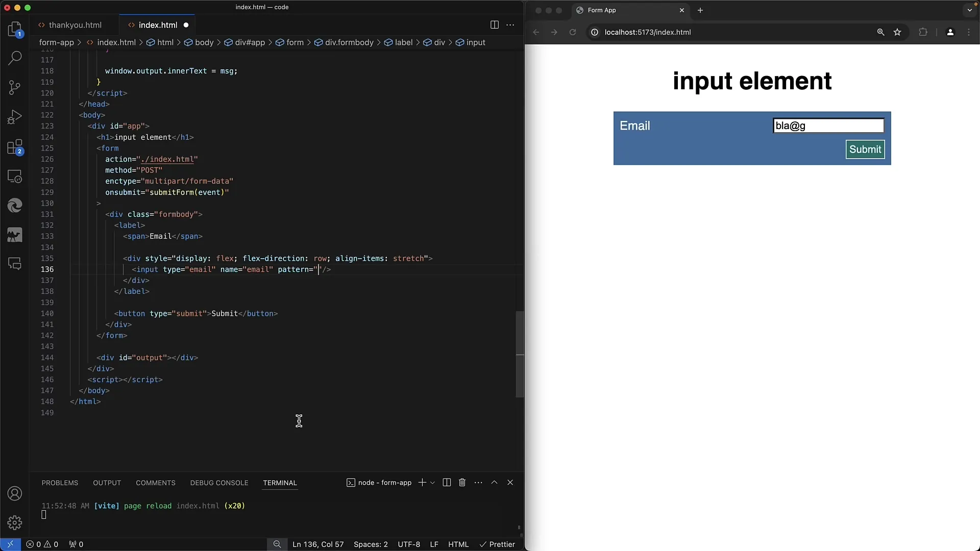Expand the breadcrumb label item in path
980x551 pixels.
click(x=403, y=42)
